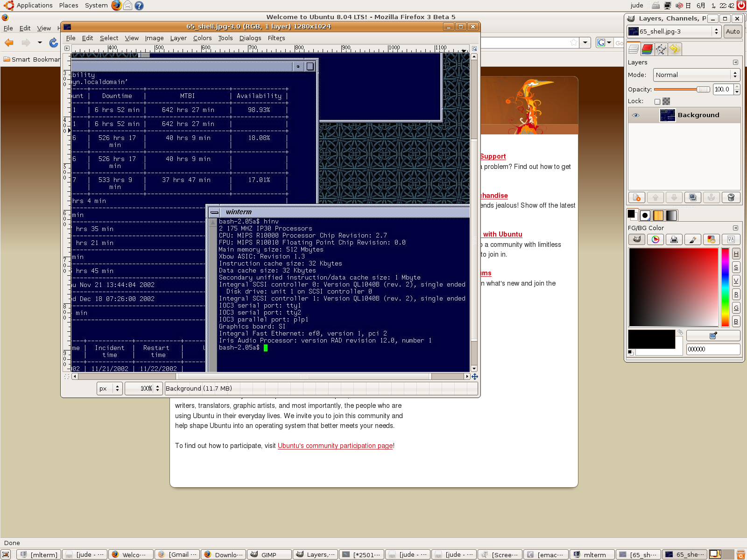Open the GIMP File menu

point(71,38)
